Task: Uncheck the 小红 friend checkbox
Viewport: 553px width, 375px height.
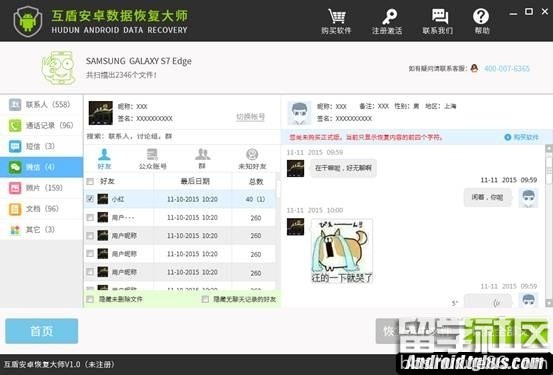Action: [90, 199]
